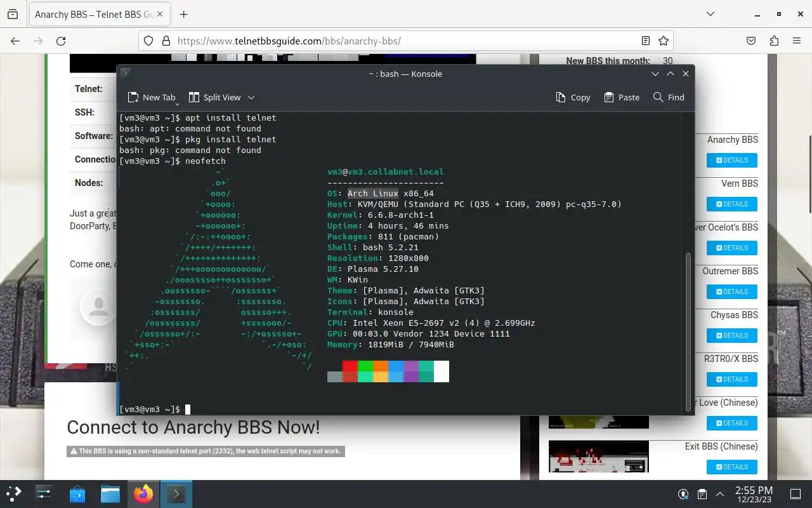Click the Details button under Vern BBS
The width and height of the screenshot is (812, 508).
732,204
